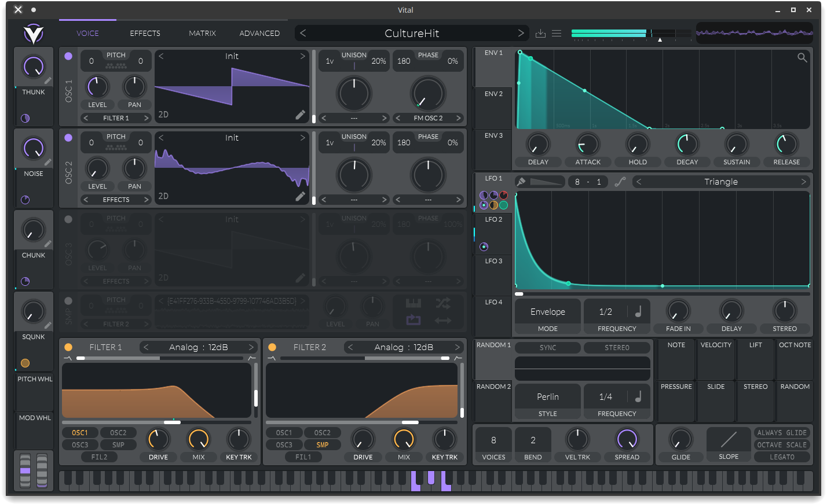The image size is (827, 504).
Task: Toggle Filter 1 power button
Action: 68,347
